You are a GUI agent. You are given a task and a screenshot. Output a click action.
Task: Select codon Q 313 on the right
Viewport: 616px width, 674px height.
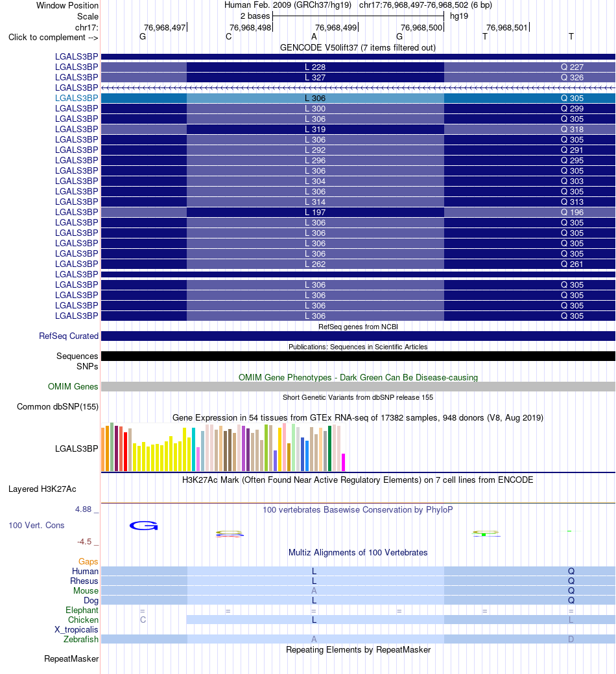[x=572, y=202]
